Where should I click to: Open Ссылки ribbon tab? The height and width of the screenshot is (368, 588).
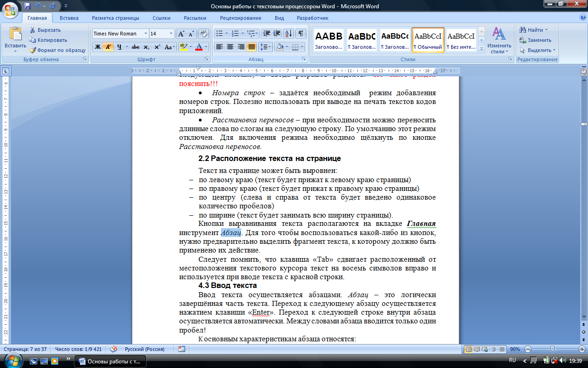161,18
